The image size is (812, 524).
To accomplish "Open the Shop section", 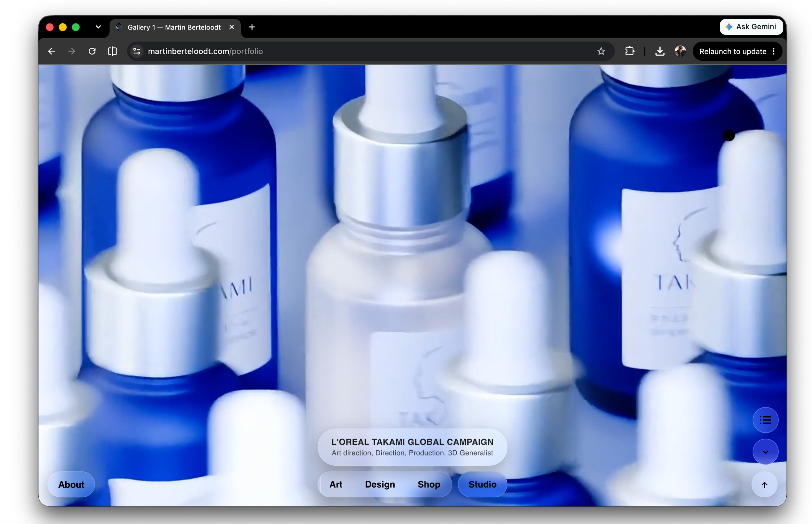I will 429,484.
